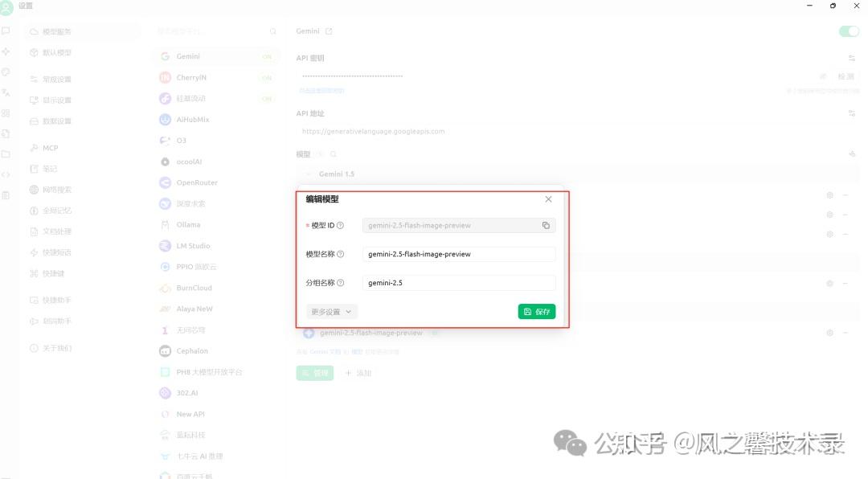The width and height of the screenshot is (868, 479).
Task: Open the 默认模型 settings section
Action: (56, 53)
